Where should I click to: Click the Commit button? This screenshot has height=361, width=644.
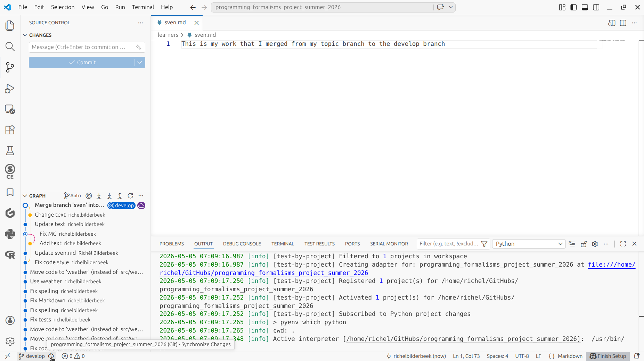click(82, 62)
